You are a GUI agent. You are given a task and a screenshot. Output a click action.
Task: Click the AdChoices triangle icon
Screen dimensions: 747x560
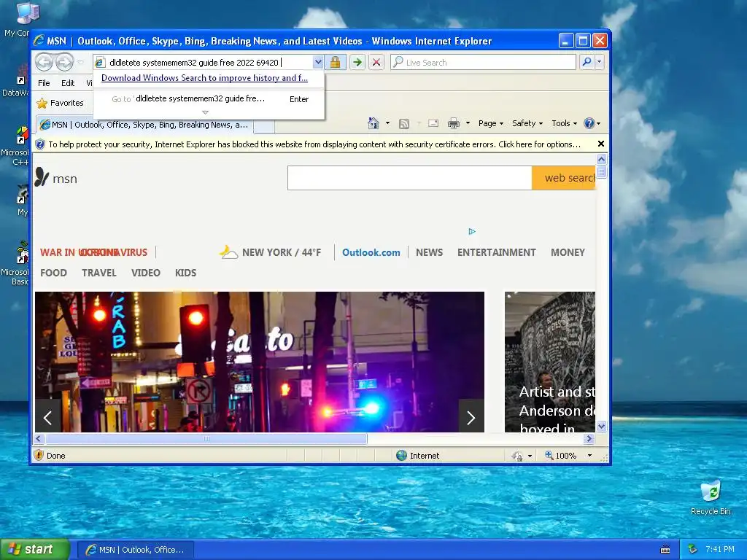click(472, 231)
